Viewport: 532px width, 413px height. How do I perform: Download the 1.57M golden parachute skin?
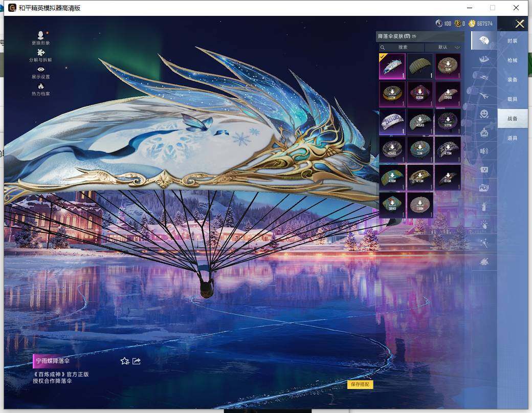coord(392,94)
